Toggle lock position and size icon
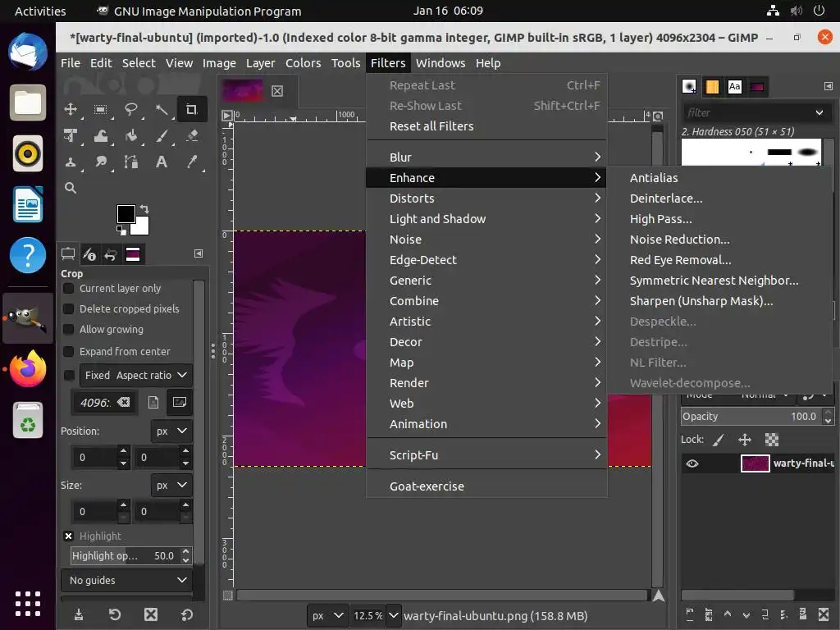 [x=745, y=440]
